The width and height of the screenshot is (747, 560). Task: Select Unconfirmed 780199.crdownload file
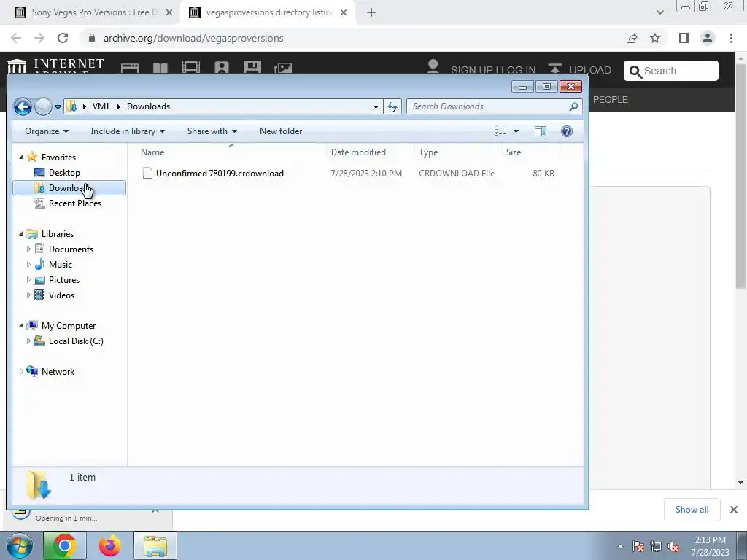pyautogui.click(x=220, y=174)
